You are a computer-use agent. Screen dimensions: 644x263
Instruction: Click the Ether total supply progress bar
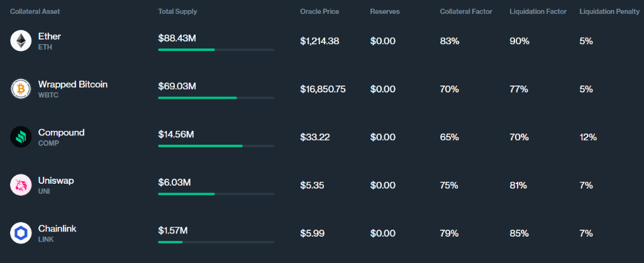(216, 50)
